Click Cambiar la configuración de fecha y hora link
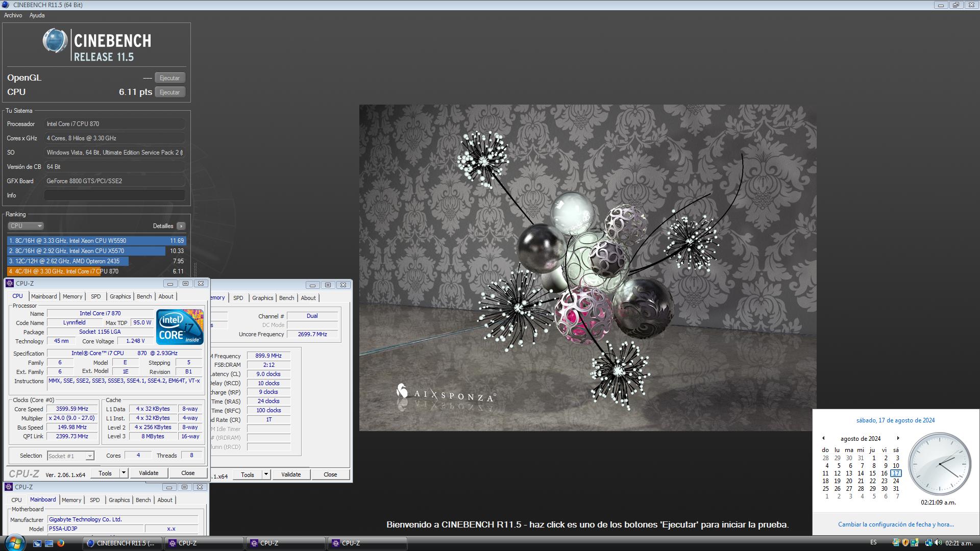Screen dimensions: 980x551 click(x=896, y=524)
